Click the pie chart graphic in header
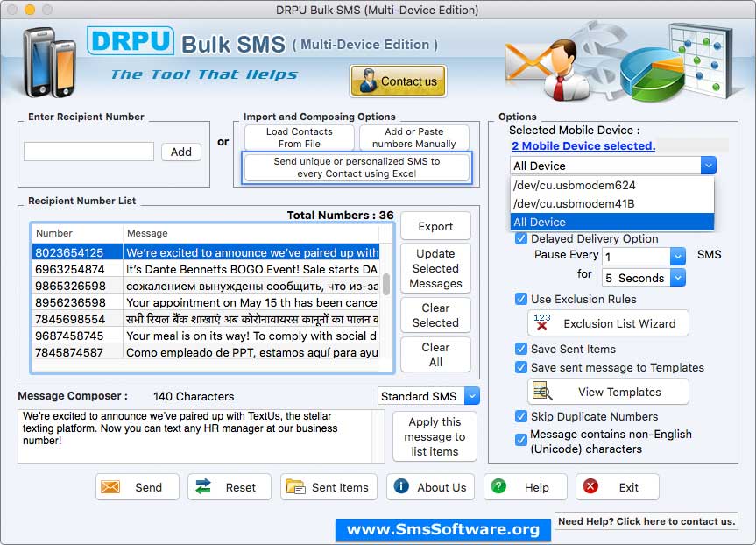 pyautogui.click(x=652, y=74)
